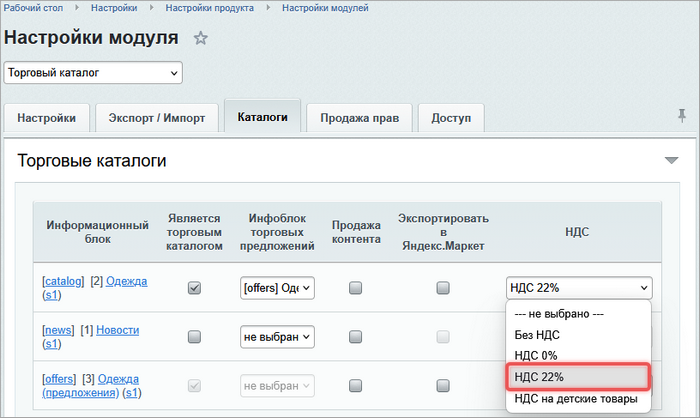Screen dimensions: 700x418
Task: Enable trade catalog checkbox for news row
Action: (195, 337)
